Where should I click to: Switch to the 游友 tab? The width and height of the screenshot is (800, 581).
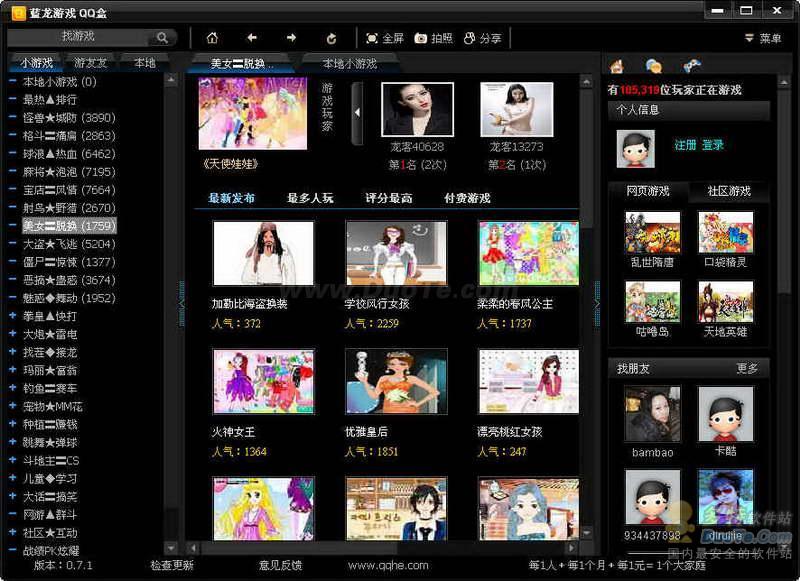pyautogui.click(x=90, y=63)
